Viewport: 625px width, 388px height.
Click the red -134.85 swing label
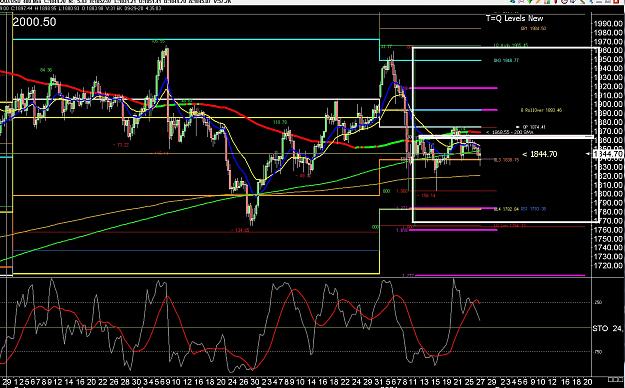pos(240,230)
